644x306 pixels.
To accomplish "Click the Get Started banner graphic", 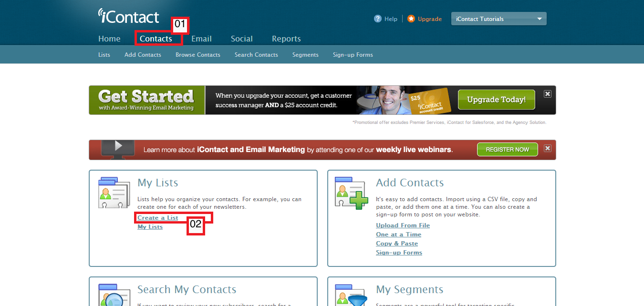I will [x=146, y=100].
